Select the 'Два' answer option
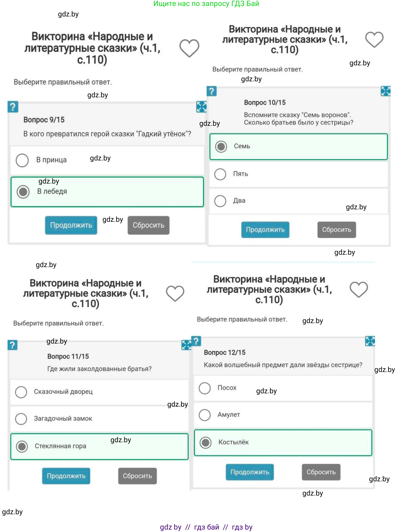This screenshot has height=532, width=413. click(220, 201)
